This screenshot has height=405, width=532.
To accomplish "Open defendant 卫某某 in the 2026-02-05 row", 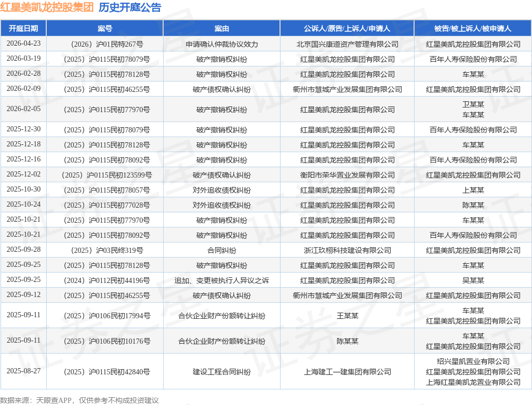I will pos(473,104).
